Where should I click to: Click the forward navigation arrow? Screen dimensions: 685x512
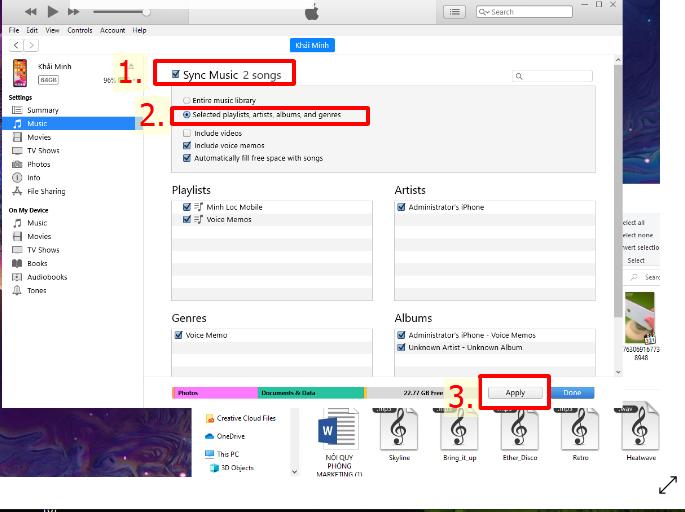(31, 45)
